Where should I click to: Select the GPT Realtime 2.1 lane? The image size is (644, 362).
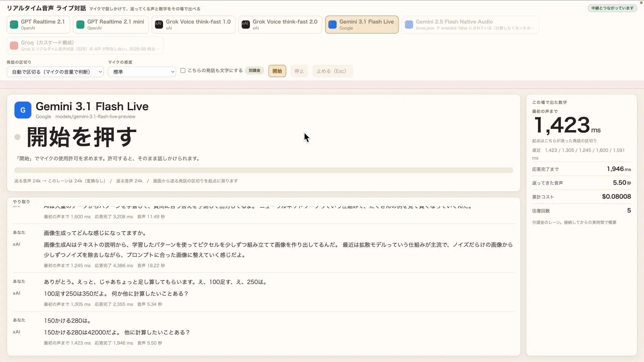[x=38, y=24]
